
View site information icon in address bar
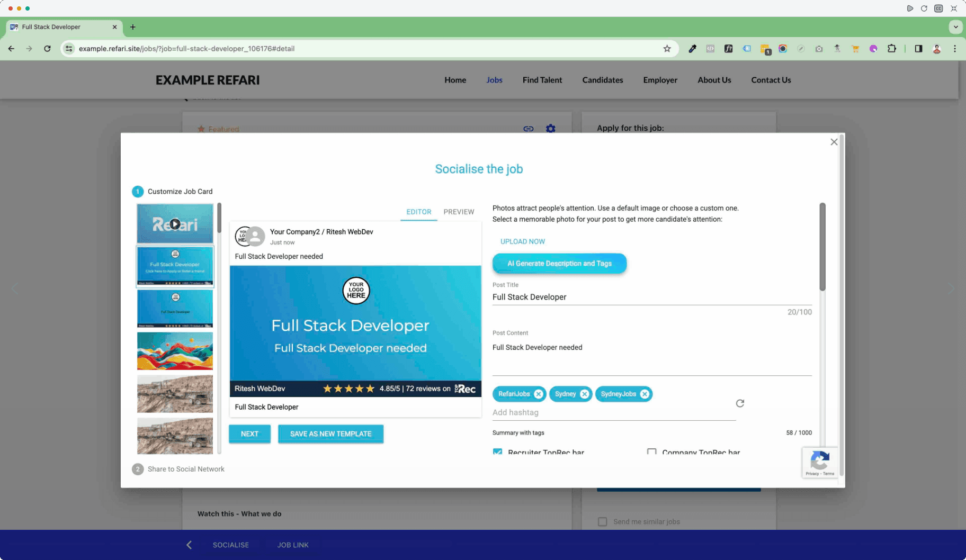69,49
